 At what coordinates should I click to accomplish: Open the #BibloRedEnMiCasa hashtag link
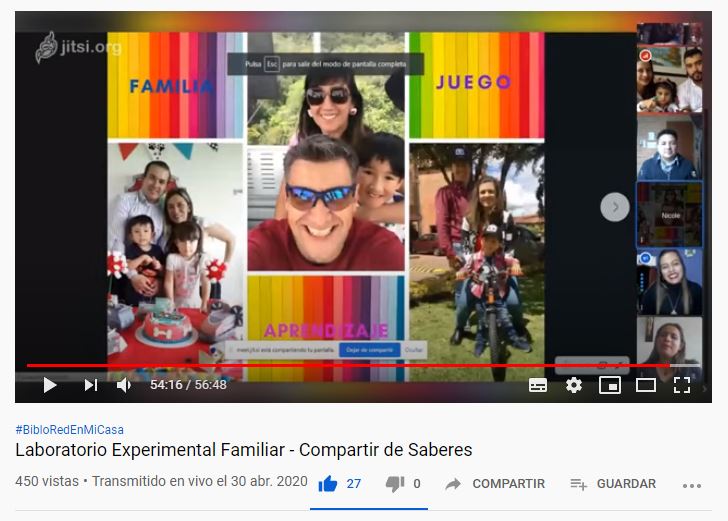[69, 430]
